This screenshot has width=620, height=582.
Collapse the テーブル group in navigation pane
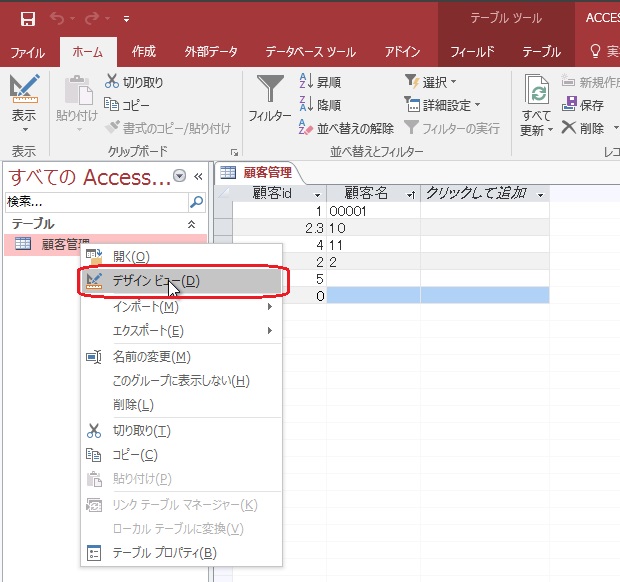[192, 225]
